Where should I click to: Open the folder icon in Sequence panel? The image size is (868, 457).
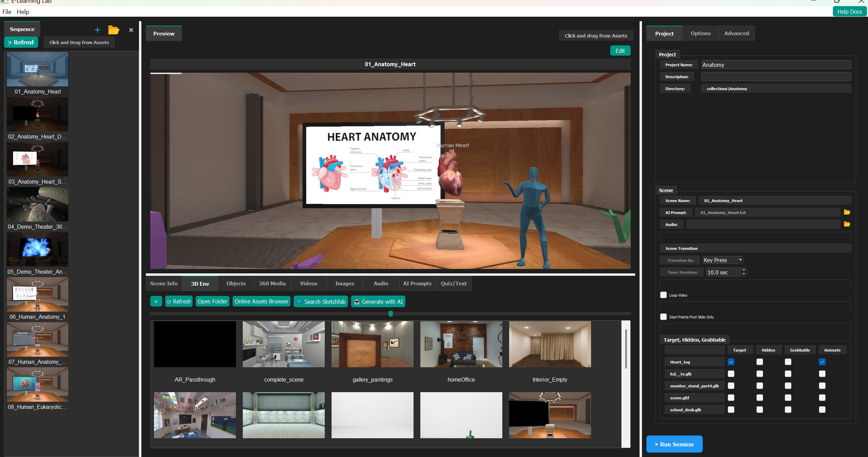(x=113, y=30)
